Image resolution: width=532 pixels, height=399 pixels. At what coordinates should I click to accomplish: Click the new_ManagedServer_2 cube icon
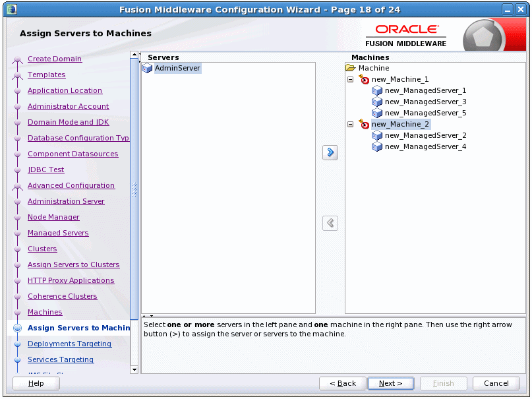377,135
